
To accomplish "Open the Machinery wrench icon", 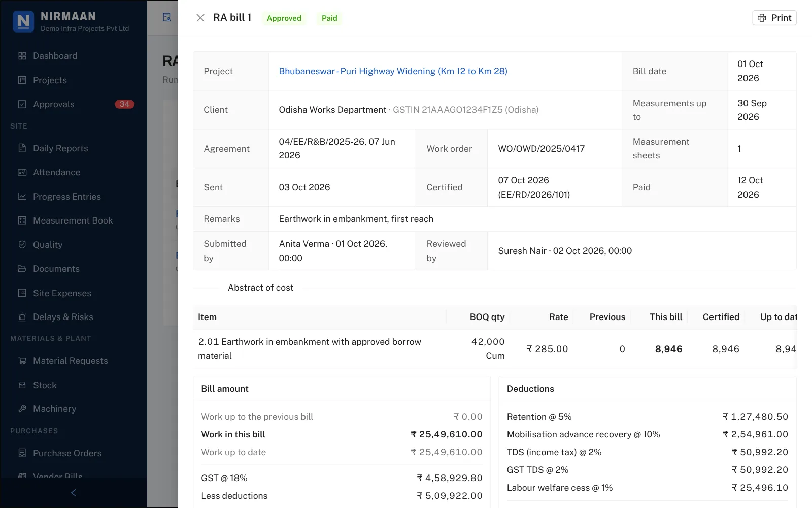I will point(22,409).
